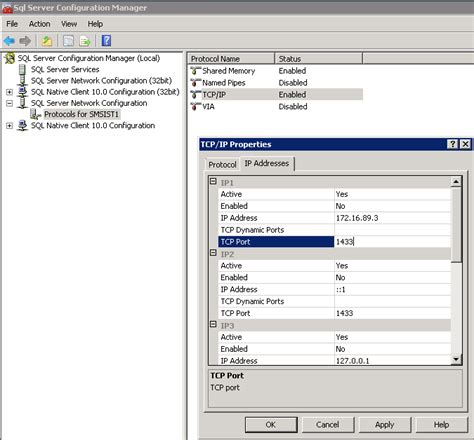This screenshot has height=440, width=474.
Task: Click the IP2 TCP Dynamic Ports value field
Action: click(x=392, y=301)
